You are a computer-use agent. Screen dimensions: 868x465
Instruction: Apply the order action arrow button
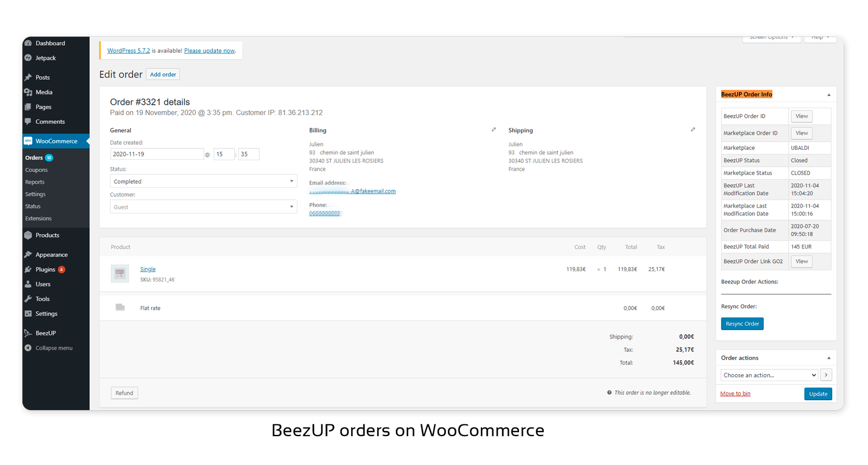pos(826,375)
